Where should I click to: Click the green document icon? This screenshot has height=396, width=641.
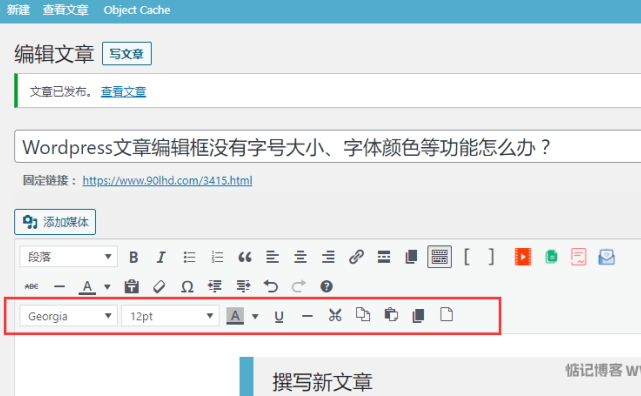pyautogui.click(x=551, y=257)
